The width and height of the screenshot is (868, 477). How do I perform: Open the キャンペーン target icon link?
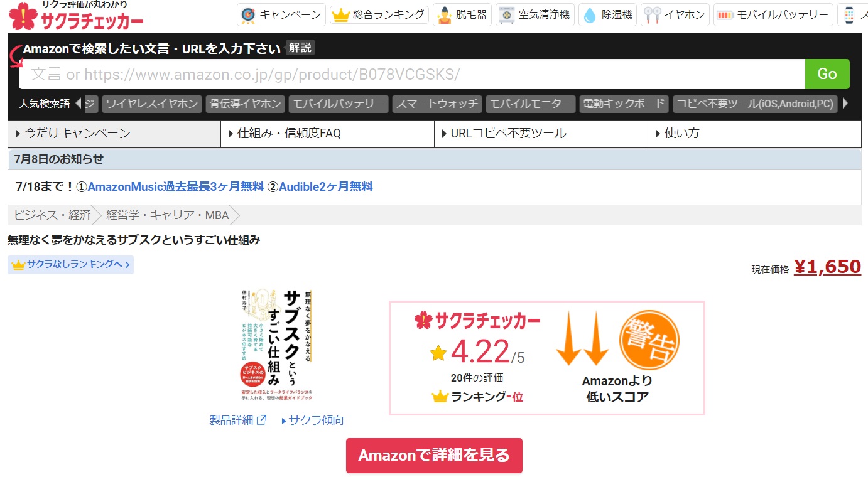pos(249,14)
